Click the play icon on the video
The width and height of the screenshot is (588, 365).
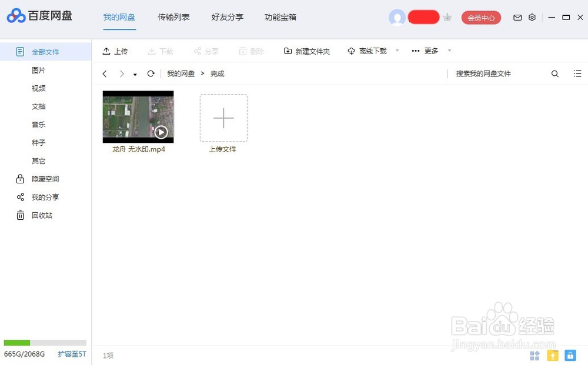tap(161, 132)
